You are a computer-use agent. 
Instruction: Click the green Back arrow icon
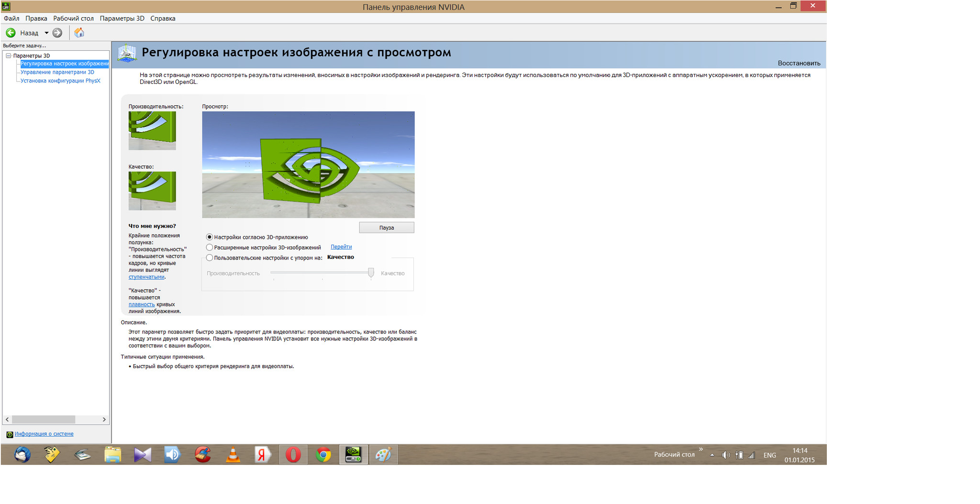11,33
